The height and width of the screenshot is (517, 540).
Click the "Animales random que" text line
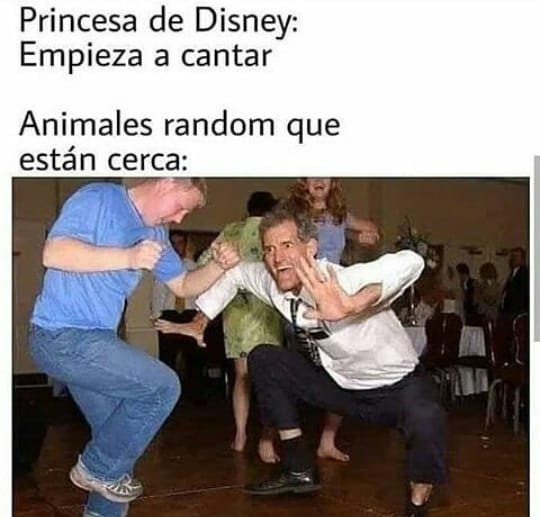pyautogui.click(x=180, y=125)
